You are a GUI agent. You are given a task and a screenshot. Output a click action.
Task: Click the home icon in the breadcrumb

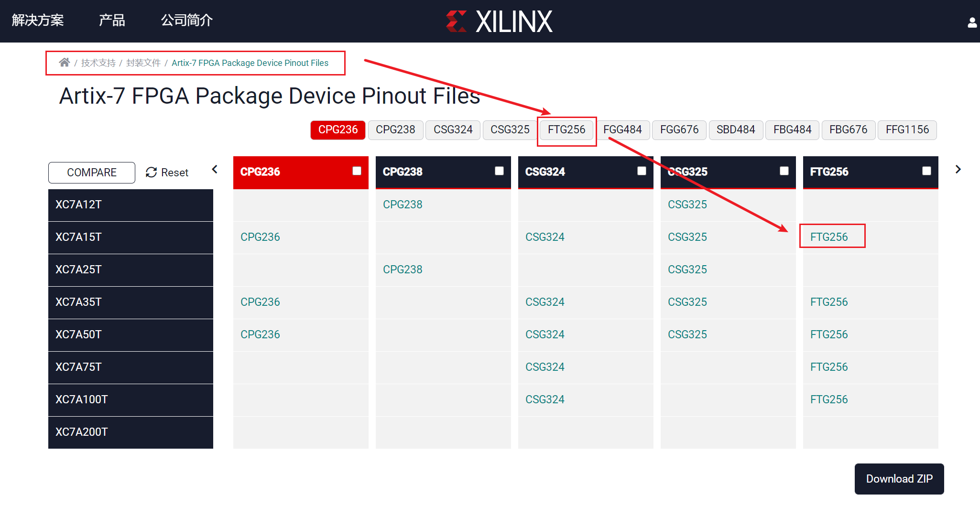click(65, 62)
